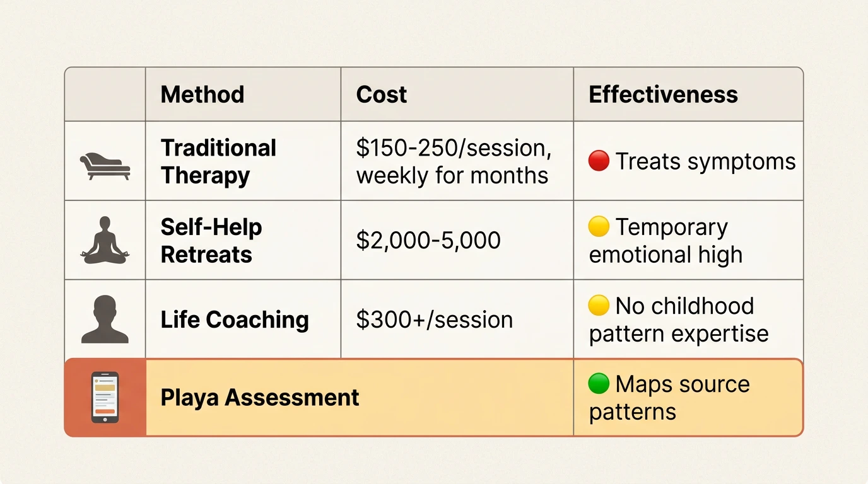Click the $300+/session cost cell

434,320
